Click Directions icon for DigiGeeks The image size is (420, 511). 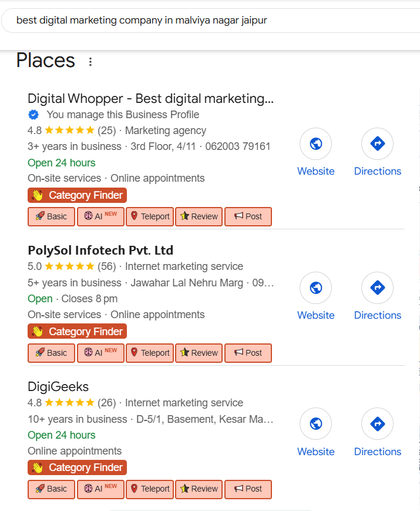pyautogui.click(x=377, y=425)
